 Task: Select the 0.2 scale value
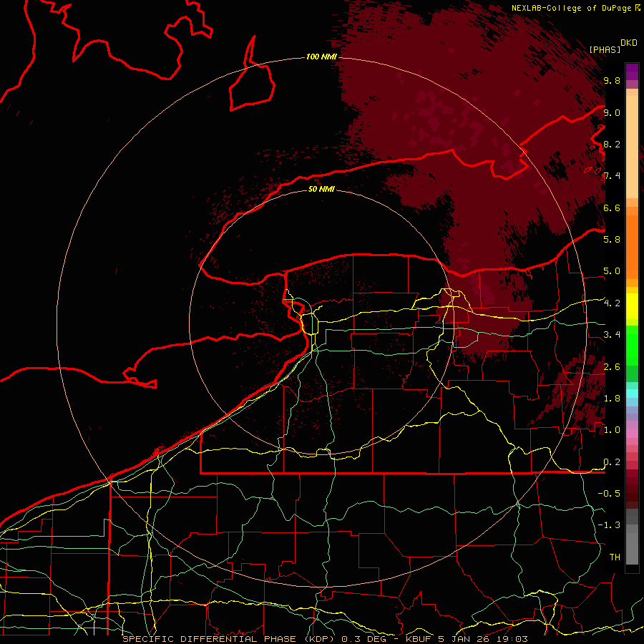[x=612, y=462]
